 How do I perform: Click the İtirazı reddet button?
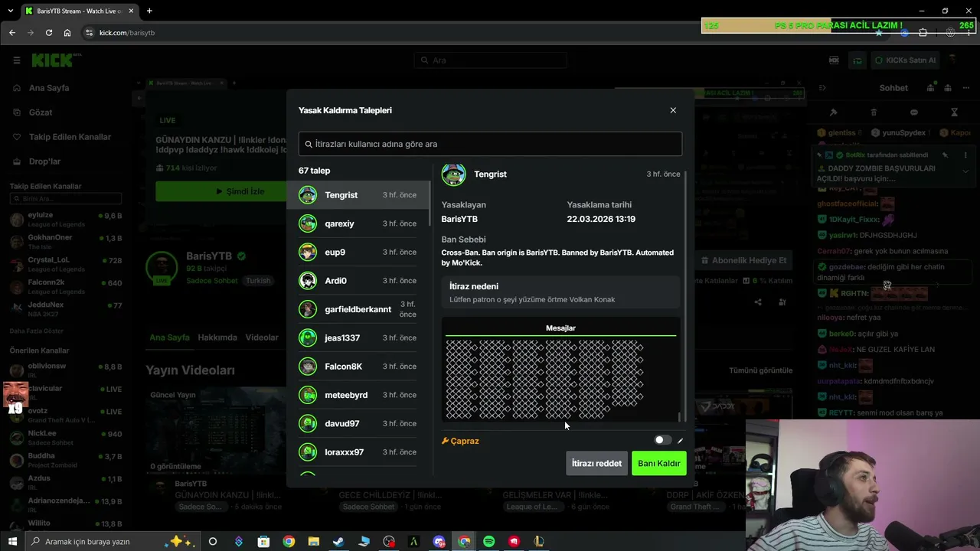tap(596, 463)
